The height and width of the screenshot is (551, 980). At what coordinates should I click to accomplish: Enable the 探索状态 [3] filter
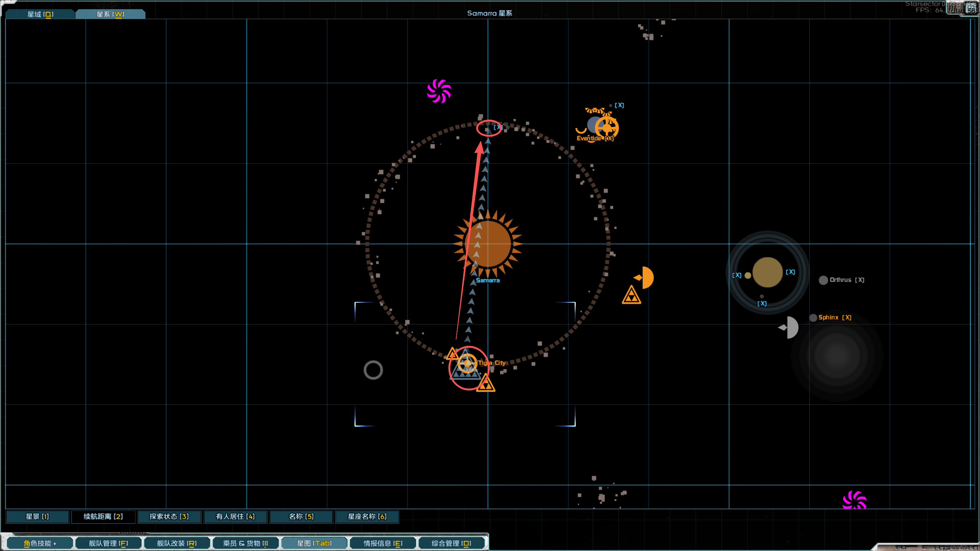pos(169,517)
